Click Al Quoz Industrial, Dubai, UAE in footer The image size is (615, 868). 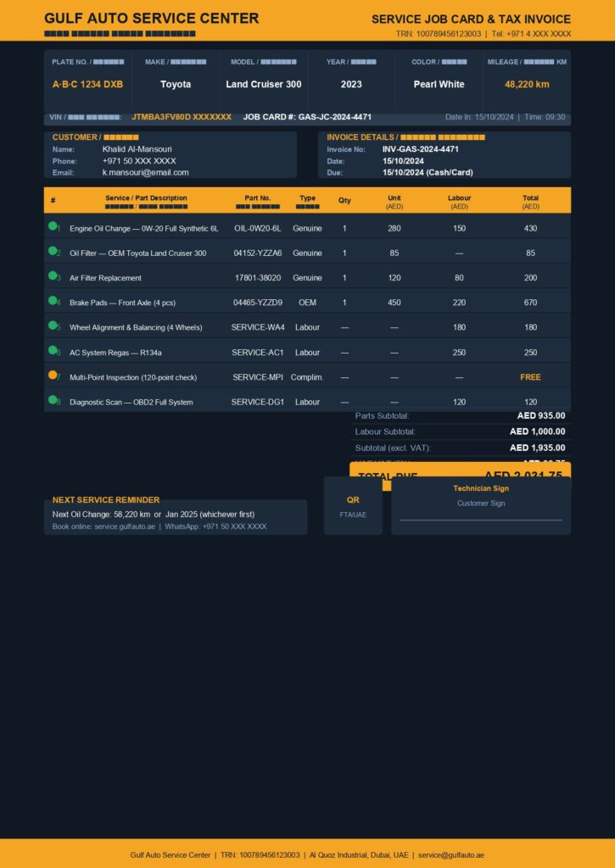coord(359,855)
